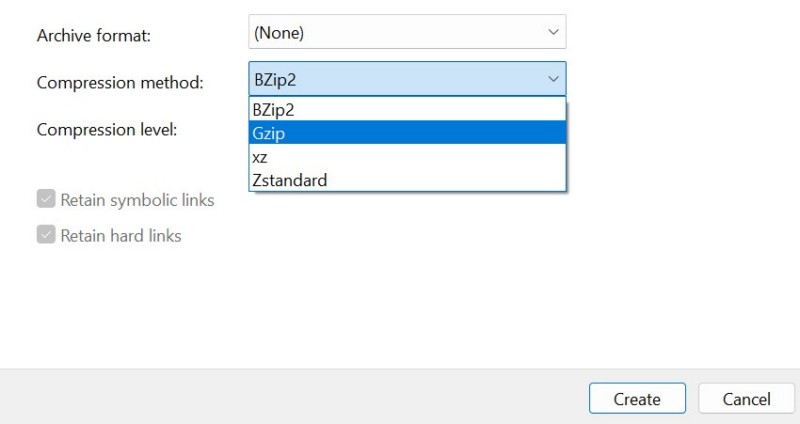
Task: Select Zstandard from the dropdown list
Action: (x=407, y=180)
